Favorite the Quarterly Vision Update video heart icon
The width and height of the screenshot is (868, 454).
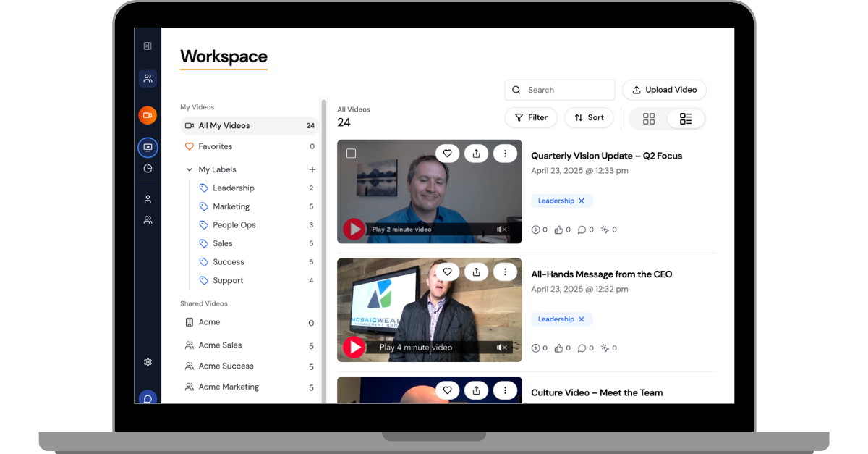tap(447, 154)
